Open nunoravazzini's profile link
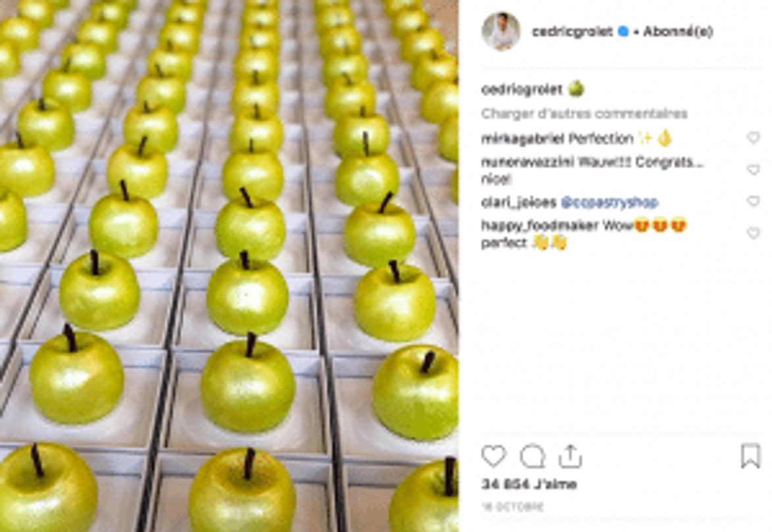Image resolution: width=772 pixels, height=532 pixels. [x=527, y=162]
